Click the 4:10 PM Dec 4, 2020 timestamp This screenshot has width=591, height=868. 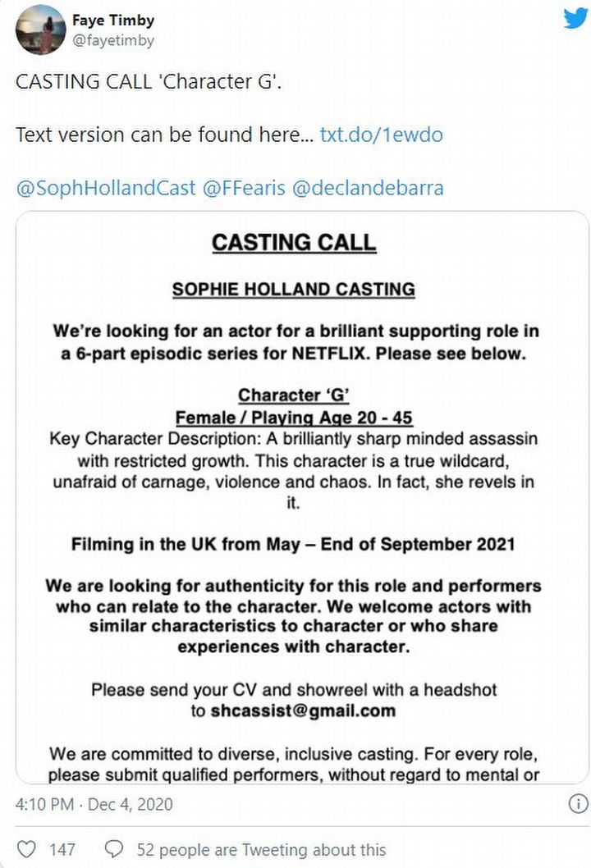point(94,804)
